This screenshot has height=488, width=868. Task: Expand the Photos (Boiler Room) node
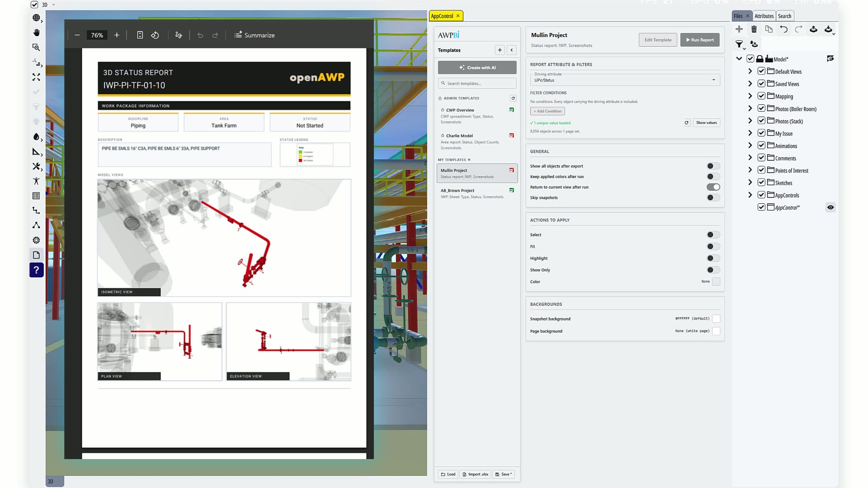pyautogui.click(x=750, y=108)
